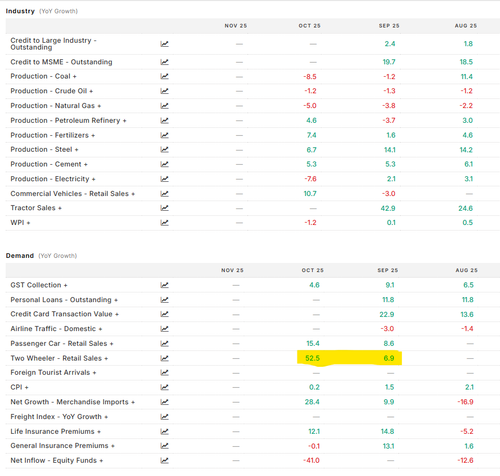Click chart icon for Production - Cement
Screen dimensions: 500x476
point(164,164)
